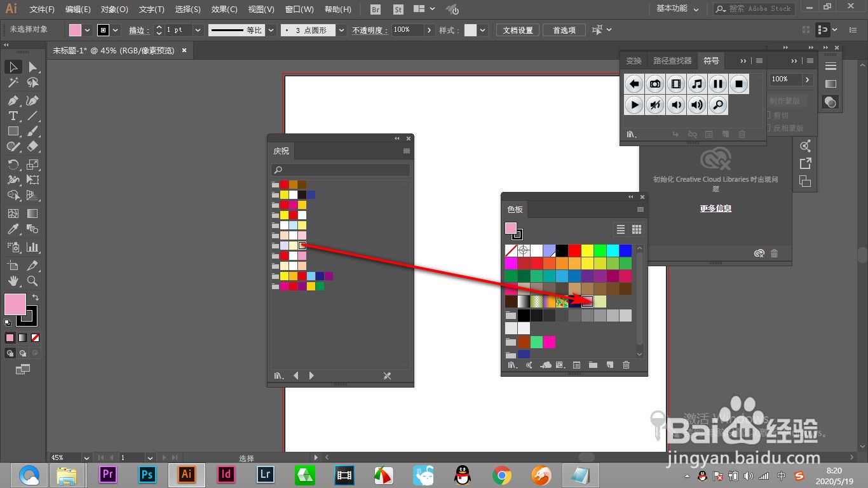This screenshot has height=488, width=868.
Task: Open the 庆祝 panel options menu
Action: pyautogui.click(x=407, y=151)
